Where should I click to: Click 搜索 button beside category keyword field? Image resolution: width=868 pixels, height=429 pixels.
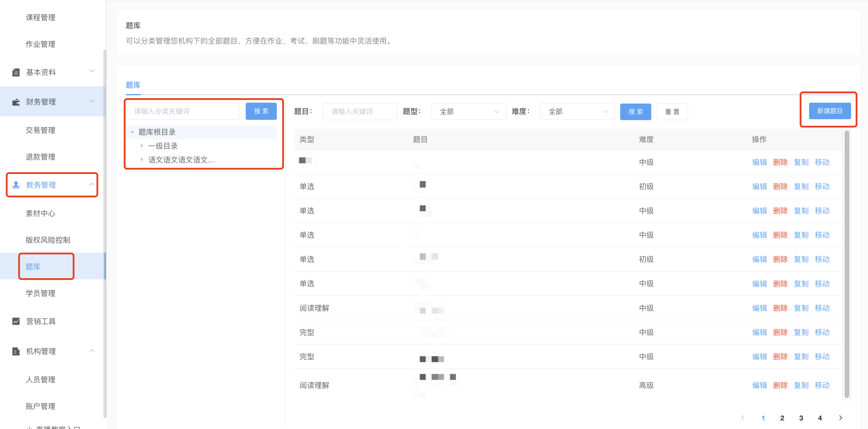point(261,111)
